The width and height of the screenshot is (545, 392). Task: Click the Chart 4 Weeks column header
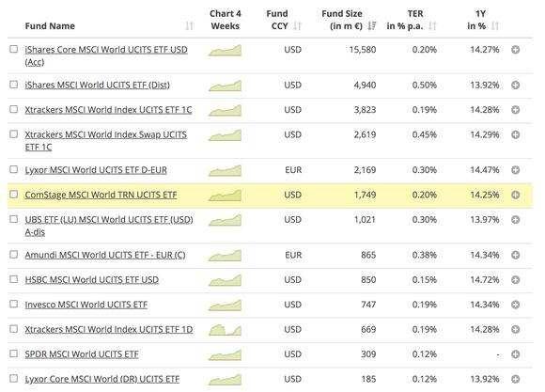226,20
